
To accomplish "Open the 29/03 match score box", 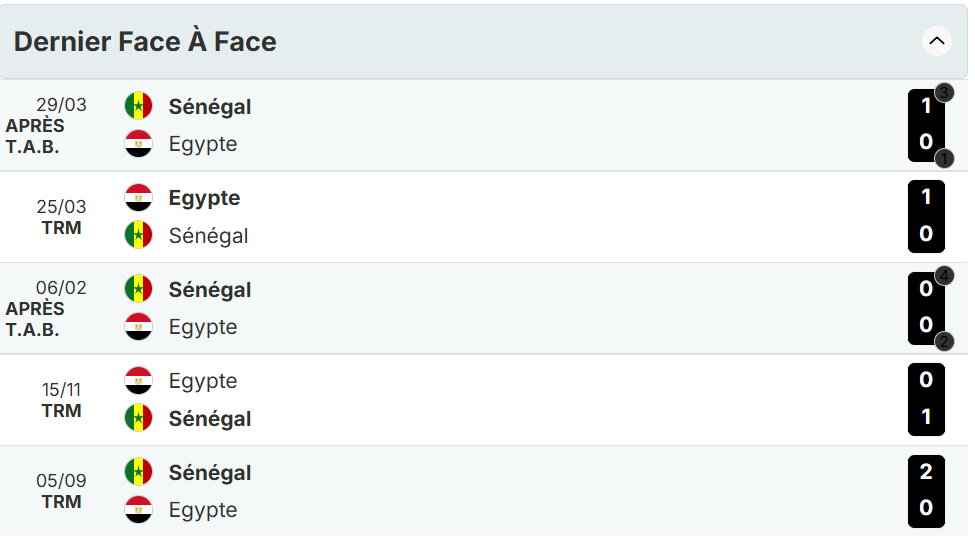I will (926, 125).
